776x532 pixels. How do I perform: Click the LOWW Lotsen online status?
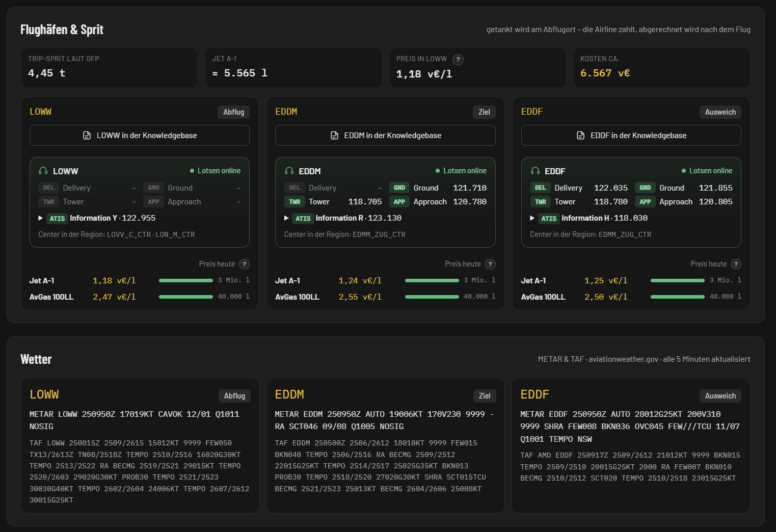(x=215, y=171)
